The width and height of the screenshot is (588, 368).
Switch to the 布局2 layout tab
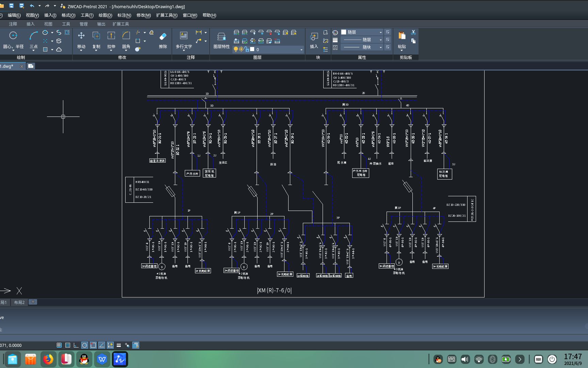[19, 302]
